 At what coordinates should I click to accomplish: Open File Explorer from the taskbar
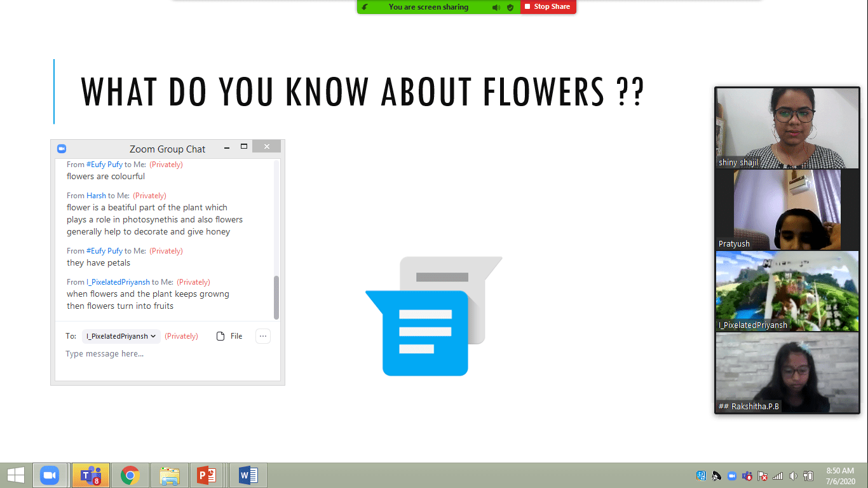click(169, 475)
